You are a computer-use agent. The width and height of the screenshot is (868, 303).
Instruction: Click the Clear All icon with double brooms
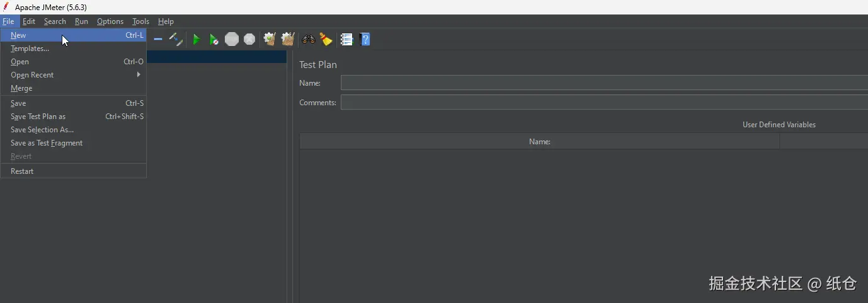tap(288, 39)
